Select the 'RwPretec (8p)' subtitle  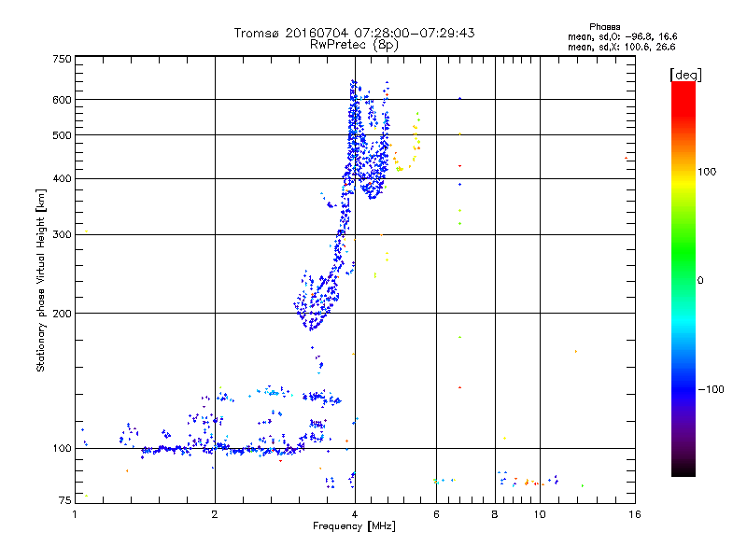[x=354, y=45]
